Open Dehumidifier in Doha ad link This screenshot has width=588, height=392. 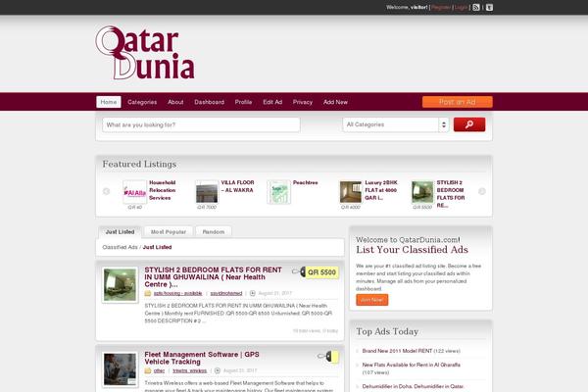413,386
